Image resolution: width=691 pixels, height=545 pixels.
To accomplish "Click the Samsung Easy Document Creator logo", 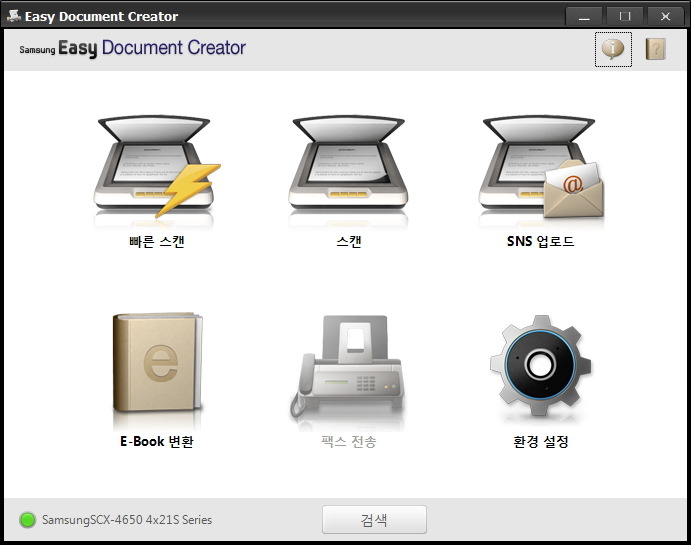I will (132, 48).
